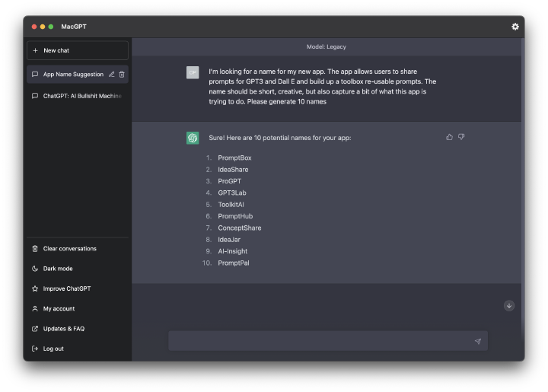Click the plus icon in New chat
548x392 pixels.
point(35,51)
